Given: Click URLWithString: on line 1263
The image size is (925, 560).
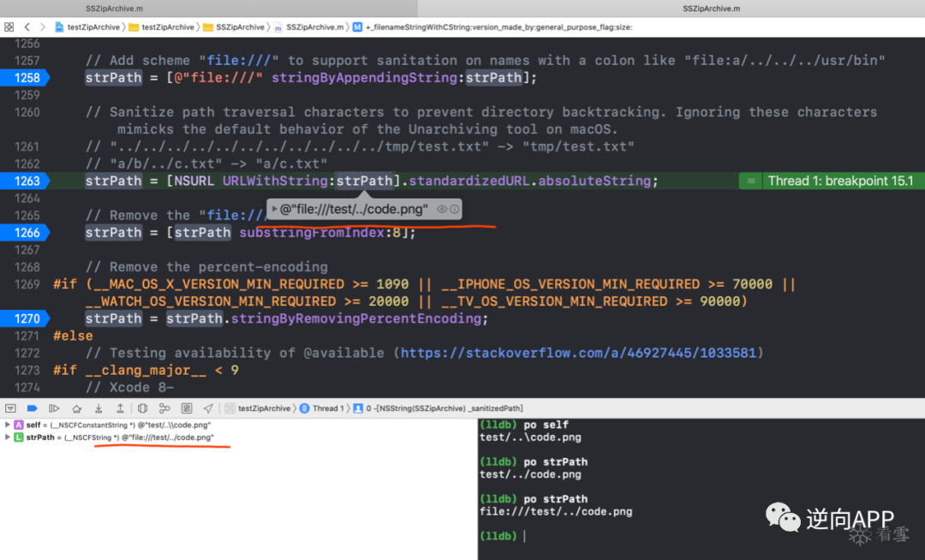Looking at the screenshot, I should [278, 181].
